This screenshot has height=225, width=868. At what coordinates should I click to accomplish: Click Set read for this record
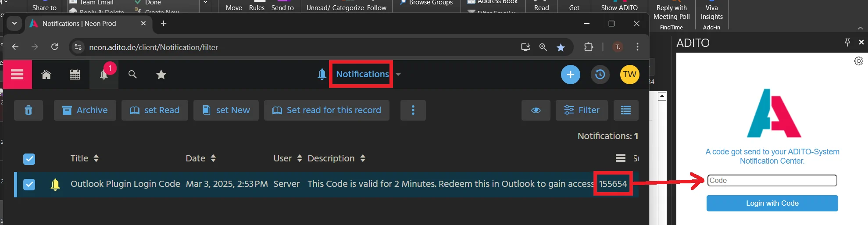(327, 110)
